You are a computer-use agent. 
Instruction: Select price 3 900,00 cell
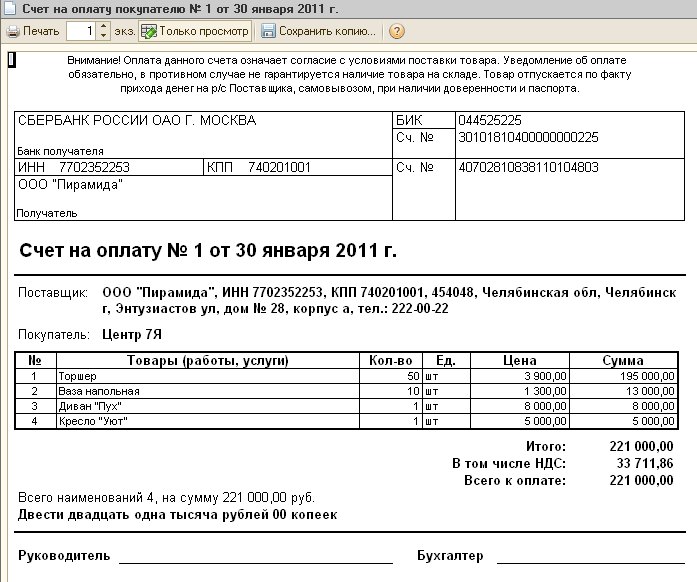click(520, 376)
